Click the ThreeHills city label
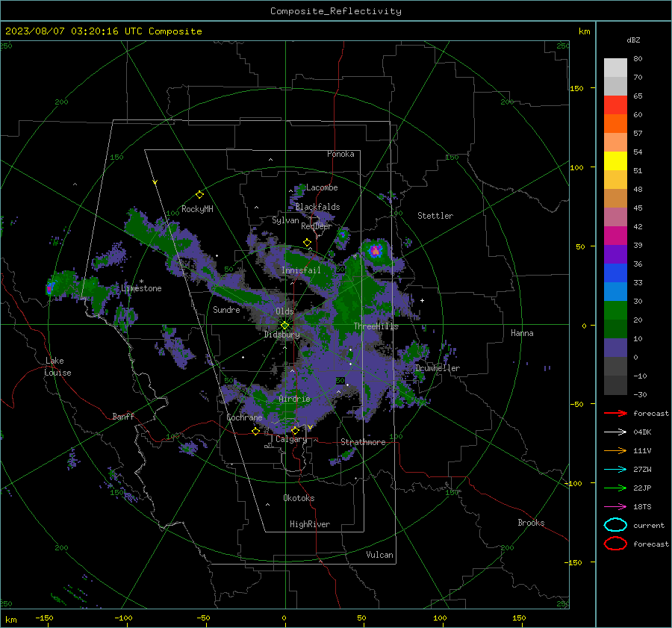 tap(376, 326)
